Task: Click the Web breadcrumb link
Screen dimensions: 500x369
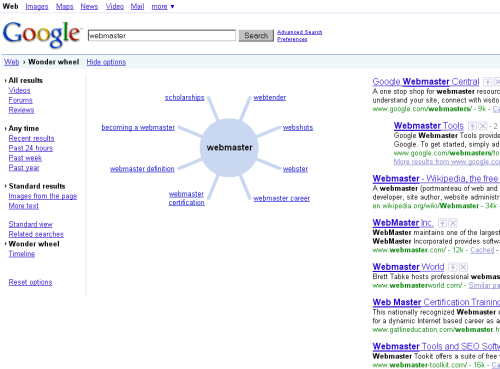Action: tap(11, 62)
